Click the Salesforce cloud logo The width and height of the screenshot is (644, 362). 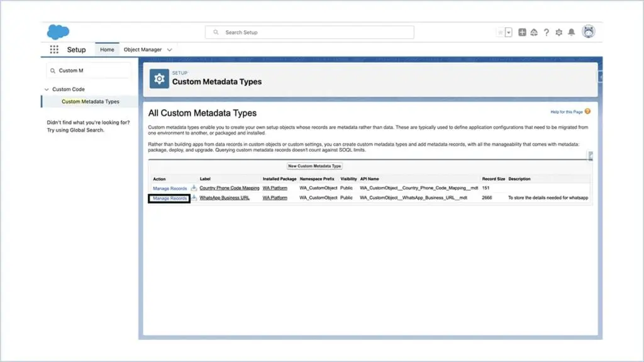coord(58,31)
